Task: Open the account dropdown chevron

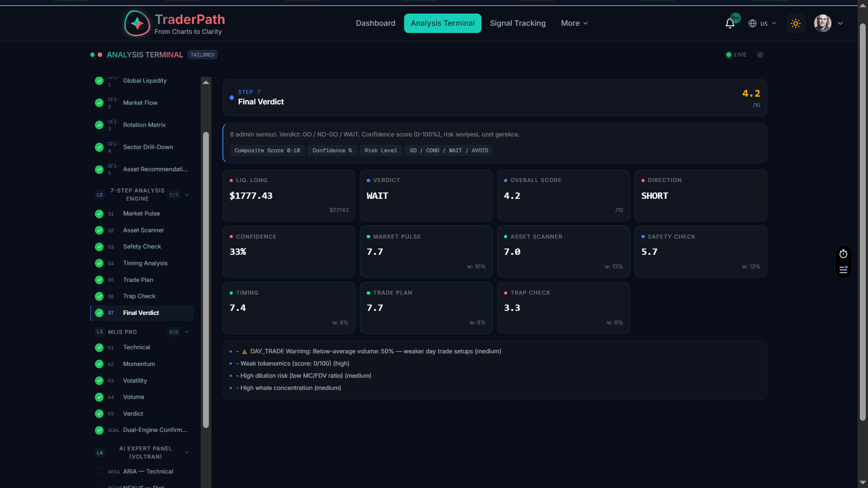Action: point(840,23)
